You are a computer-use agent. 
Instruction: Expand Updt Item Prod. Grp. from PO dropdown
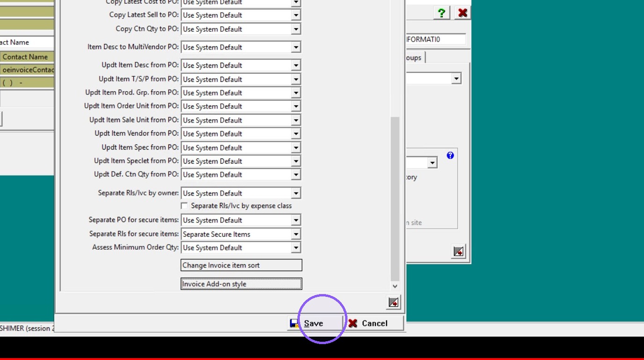296,93
